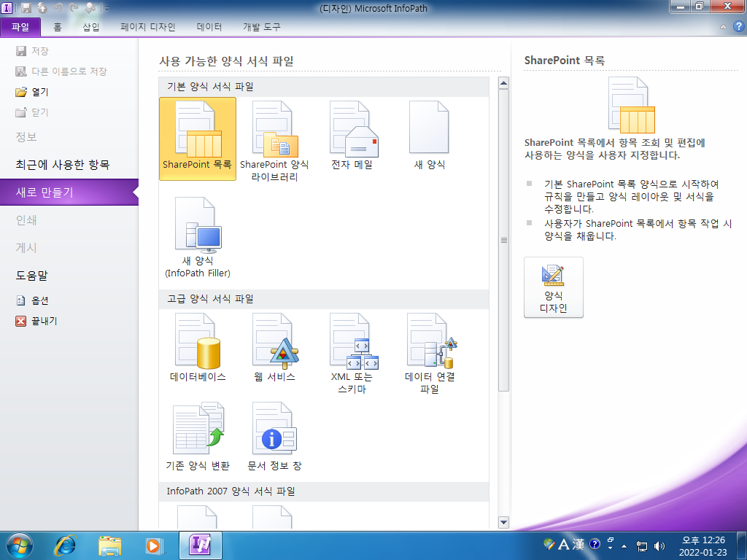
Task: Click the IME pad globe pencil icon
Action: [549, 544]
